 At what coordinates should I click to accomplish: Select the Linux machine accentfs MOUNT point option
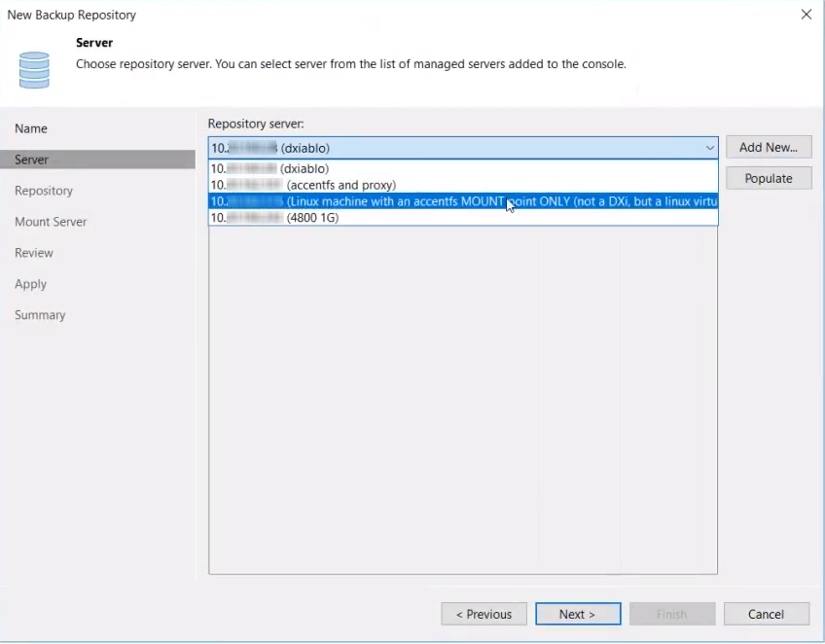tap(463, 201)
